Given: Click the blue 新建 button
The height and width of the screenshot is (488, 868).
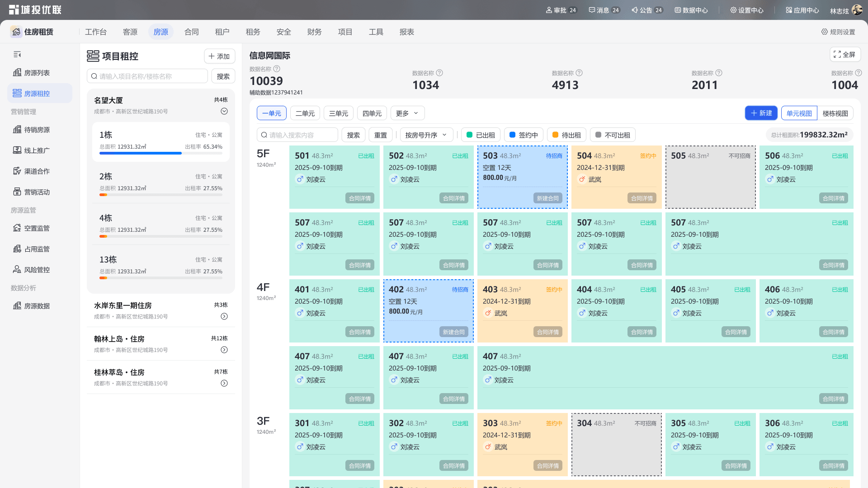Looking at the screenshot, I should [x=761, y=113].
